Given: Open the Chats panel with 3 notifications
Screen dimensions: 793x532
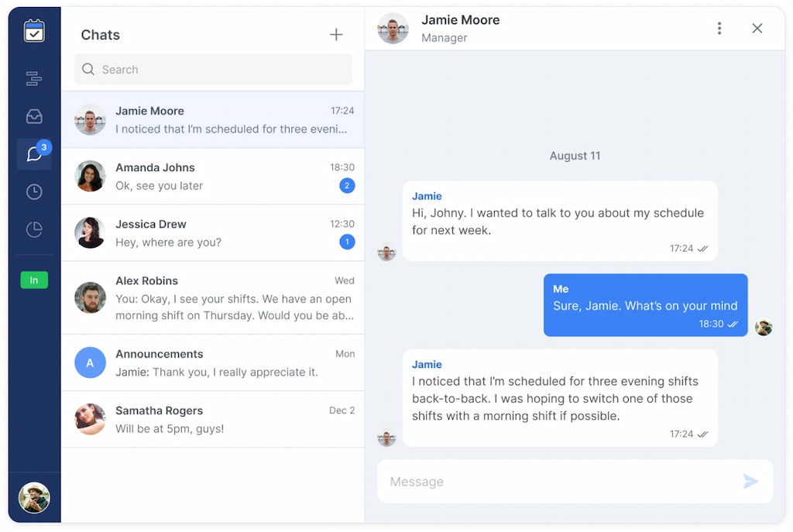Looking at the screenshot, I should [x=34, y=154].
